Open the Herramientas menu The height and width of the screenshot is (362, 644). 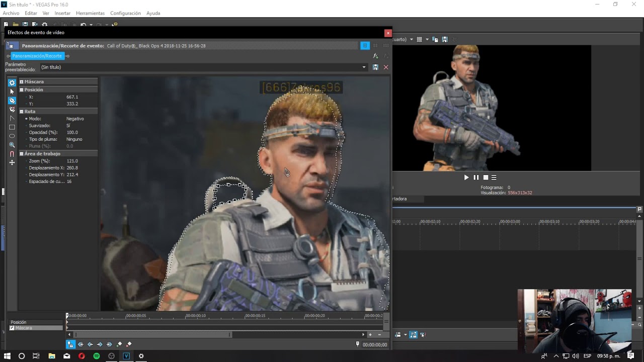[x=90, y=13]
